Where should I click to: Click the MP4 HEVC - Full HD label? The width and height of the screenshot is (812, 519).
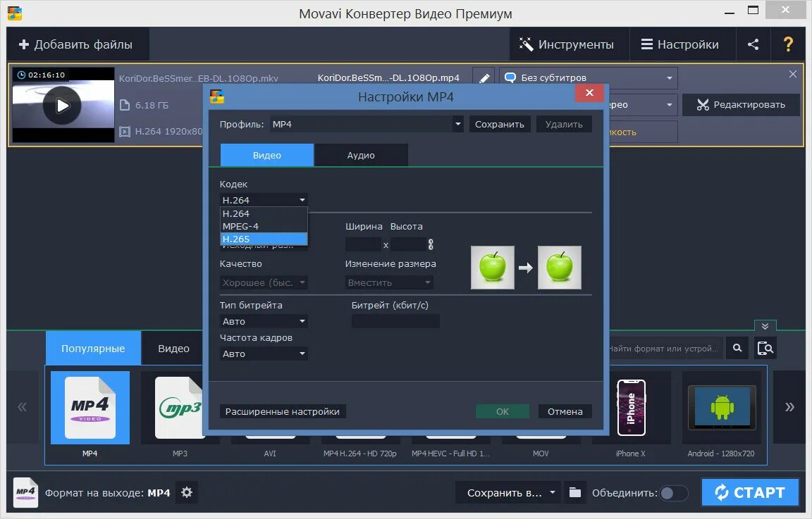[450, 454]
